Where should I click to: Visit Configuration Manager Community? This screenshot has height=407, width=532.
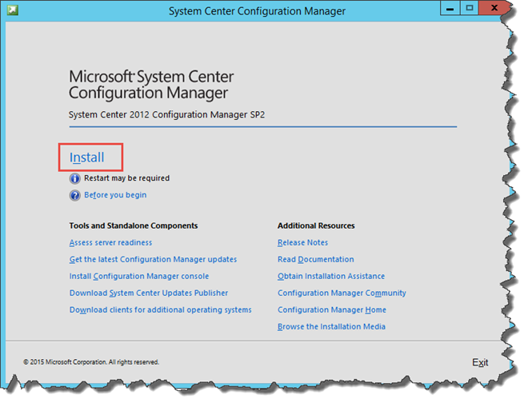coord(342,293)
